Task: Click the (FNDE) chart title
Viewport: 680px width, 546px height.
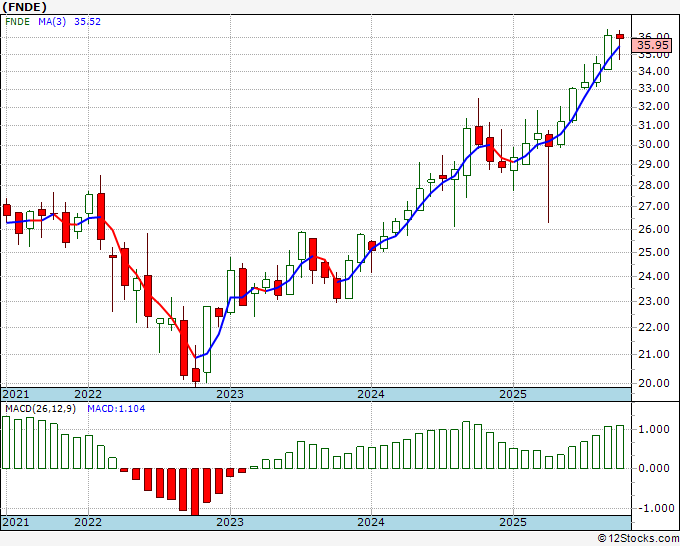Action: tap(24, 7)
